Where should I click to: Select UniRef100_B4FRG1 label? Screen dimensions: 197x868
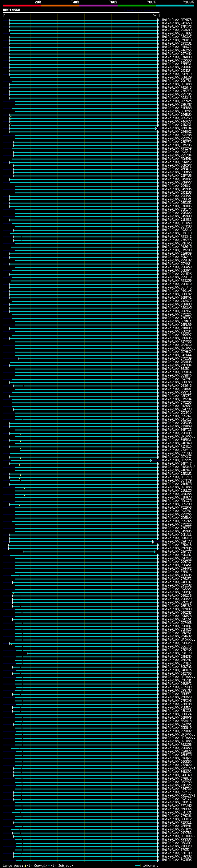177,440
